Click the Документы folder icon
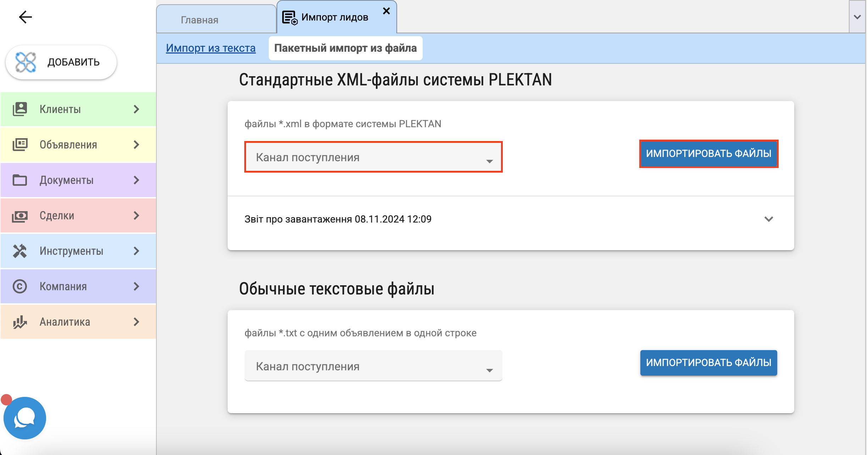868x455 pixels. (20, 180)
